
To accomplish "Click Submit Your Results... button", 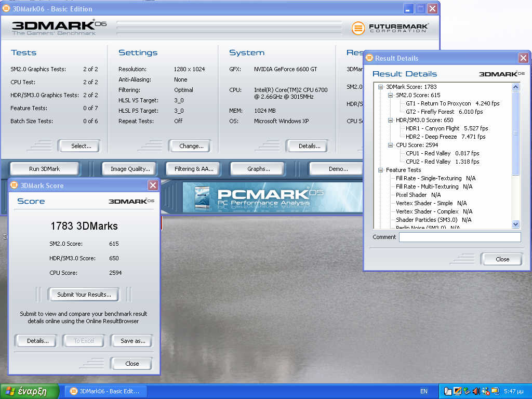I will [x=84, y=295].
